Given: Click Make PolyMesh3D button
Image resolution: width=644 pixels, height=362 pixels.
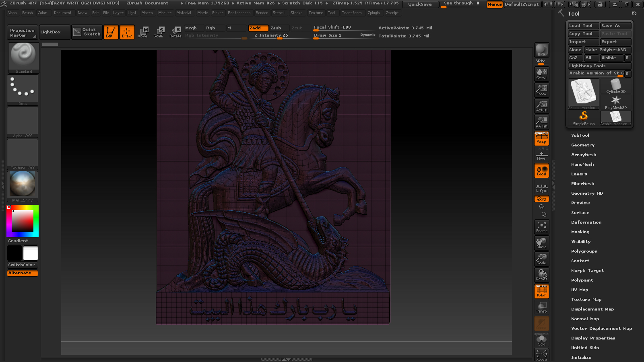Looking at the screenshot, I should pyautogui.click(x=607, y=50).
